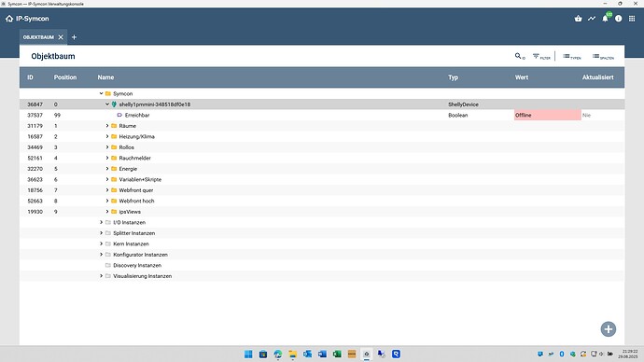
Task: Click the IP-Symcon home icon
Action: [x=9, y=19]
